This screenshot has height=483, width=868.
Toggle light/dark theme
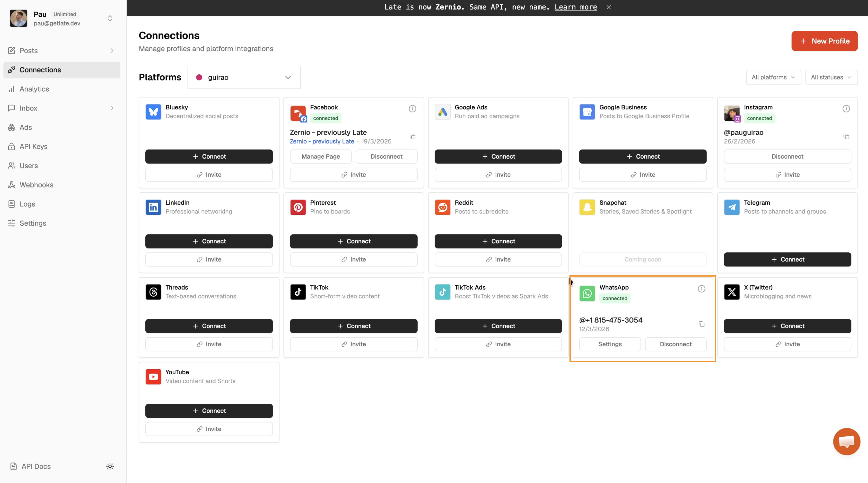(x=110, y=466)
